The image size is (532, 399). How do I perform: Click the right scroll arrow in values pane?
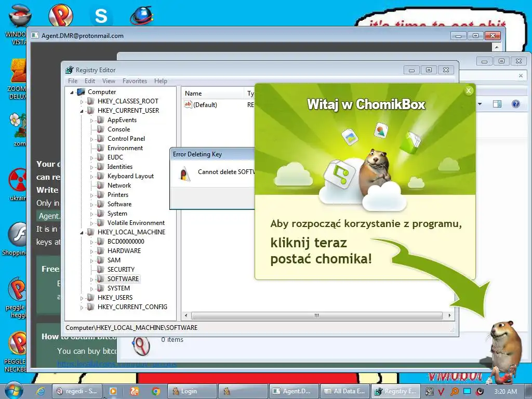click(x=449, y=315)
